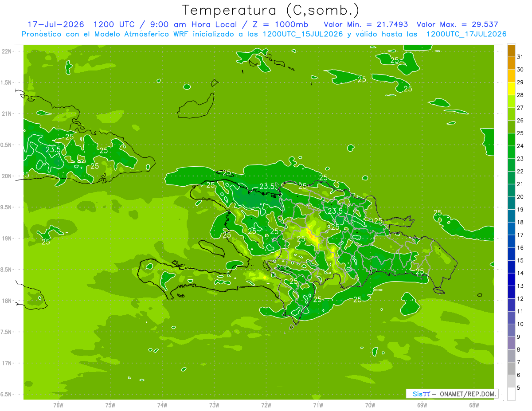The image size is (532, 411).
Task: Pick the legend swatch between 25 and 26
Action: click(x=511, y=127)
